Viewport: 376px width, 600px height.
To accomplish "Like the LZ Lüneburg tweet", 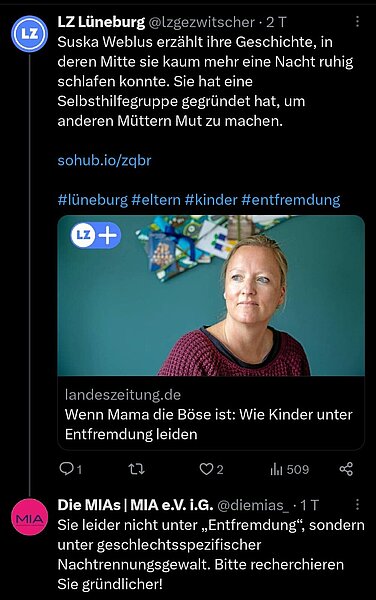I will (211, 469).
